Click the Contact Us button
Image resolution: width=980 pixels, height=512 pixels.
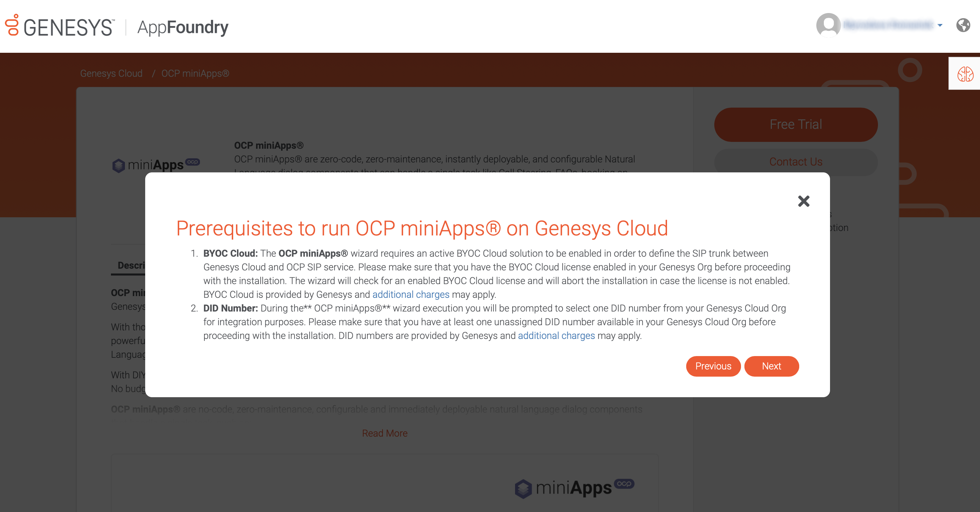click(795, 162)
